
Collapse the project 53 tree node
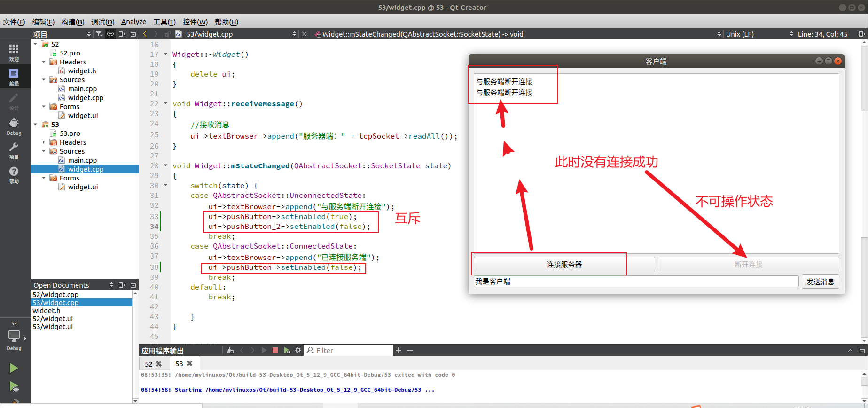point(35,124)
